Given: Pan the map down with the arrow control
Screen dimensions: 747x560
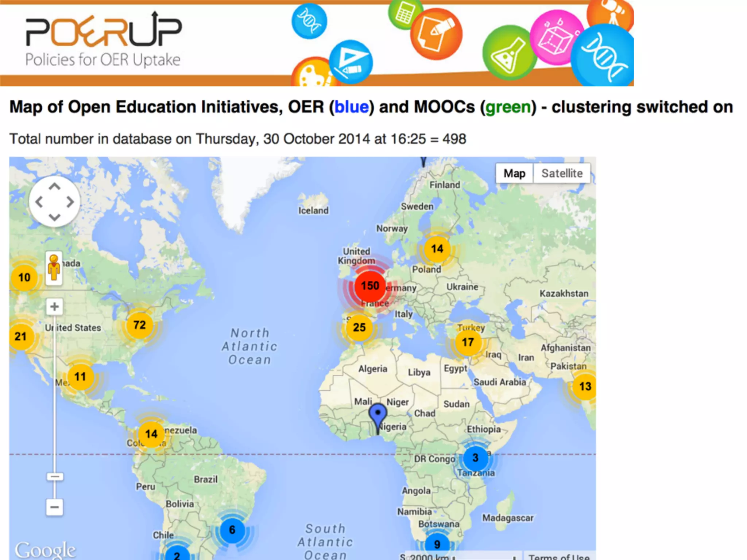Looking at the screenshot, I should [54, 217].
